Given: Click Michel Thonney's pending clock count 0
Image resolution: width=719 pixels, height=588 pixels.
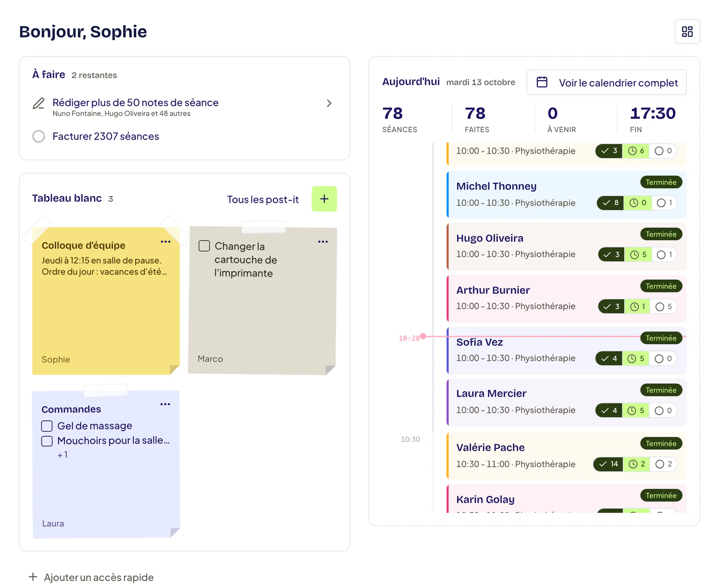Looking at the screenshot, I should pyautogui.click(x=638, y=203).
